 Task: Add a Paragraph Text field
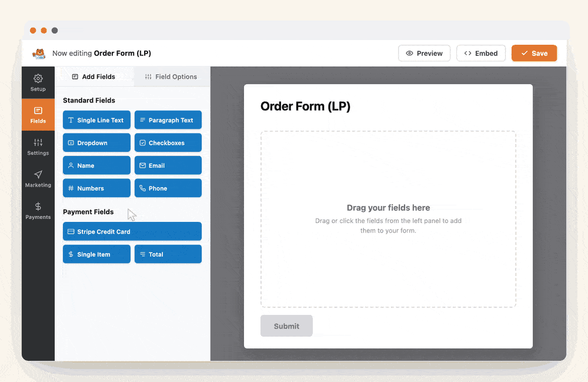tap(168, 120)
